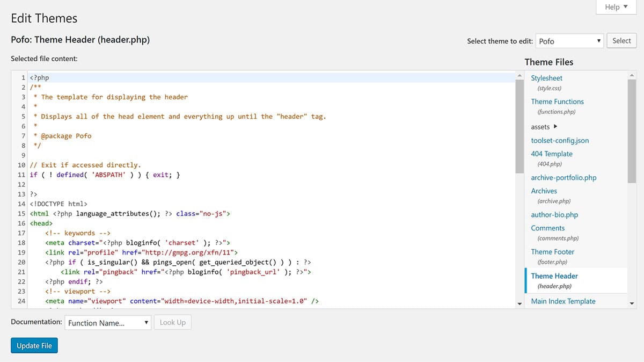Select the Theme Header file entry

pyautogui.click(x=554, y=276)
